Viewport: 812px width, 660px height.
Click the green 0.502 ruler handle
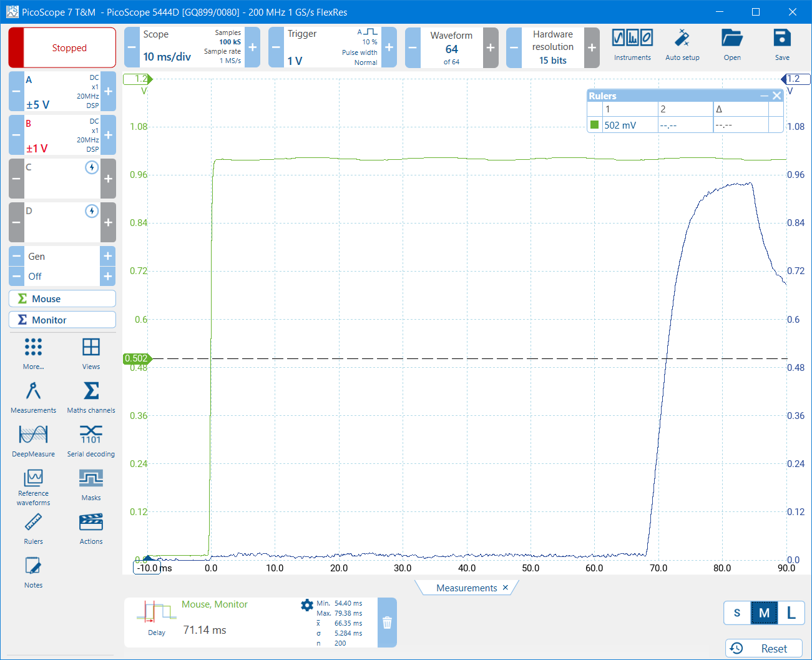pyautogui.click(x=137, y=358)
